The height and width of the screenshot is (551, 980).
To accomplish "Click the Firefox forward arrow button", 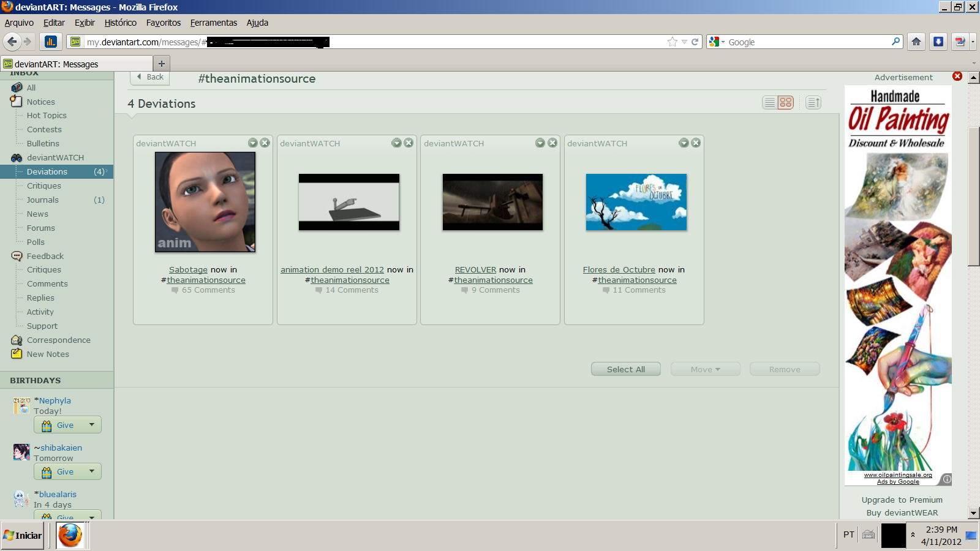I will point(28,42).
